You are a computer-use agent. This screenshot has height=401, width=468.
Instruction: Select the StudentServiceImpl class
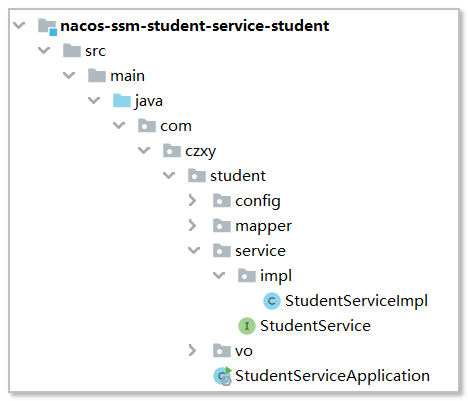coord(356,301)
